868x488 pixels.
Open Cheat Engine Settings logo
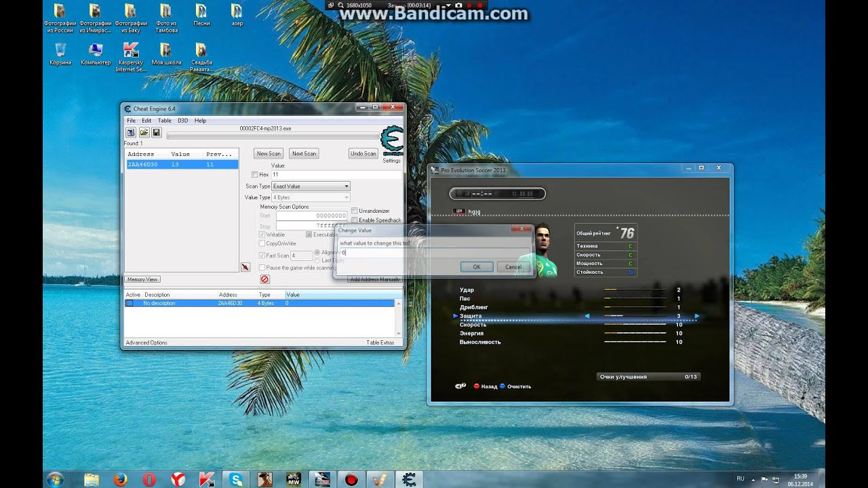click(x=392, y=142)
